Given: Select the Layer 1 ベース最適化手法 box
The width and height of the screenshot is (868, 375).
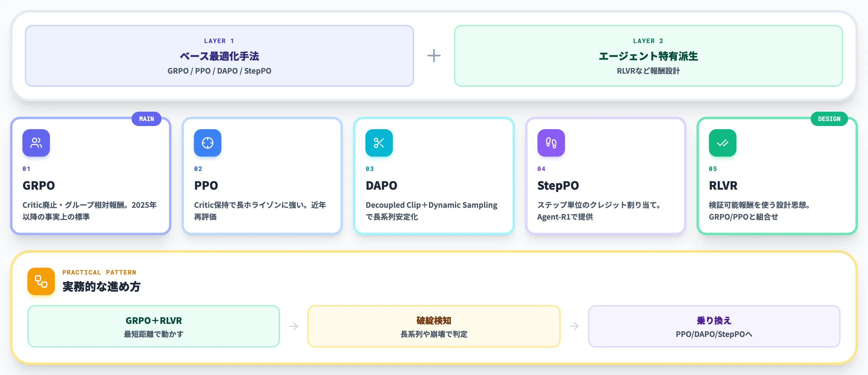Looking at the screenshot, I should (x=219, y=56).
